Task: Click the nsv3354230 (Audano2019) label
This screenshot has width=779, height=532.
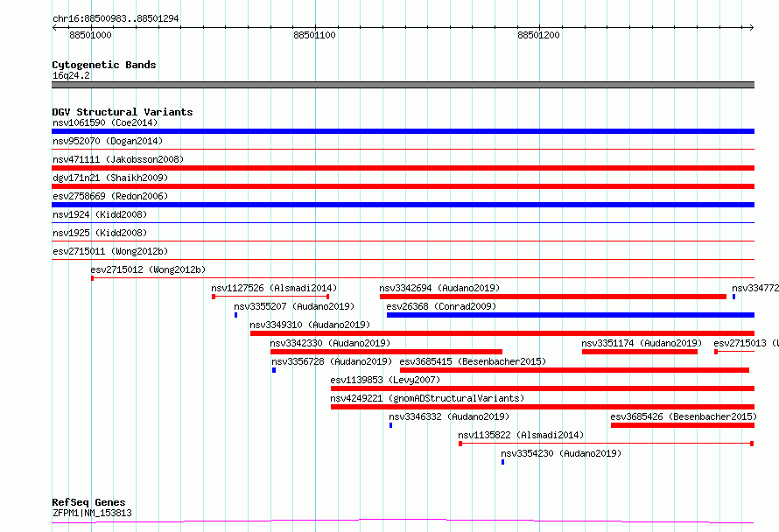Action: [561, 453]
